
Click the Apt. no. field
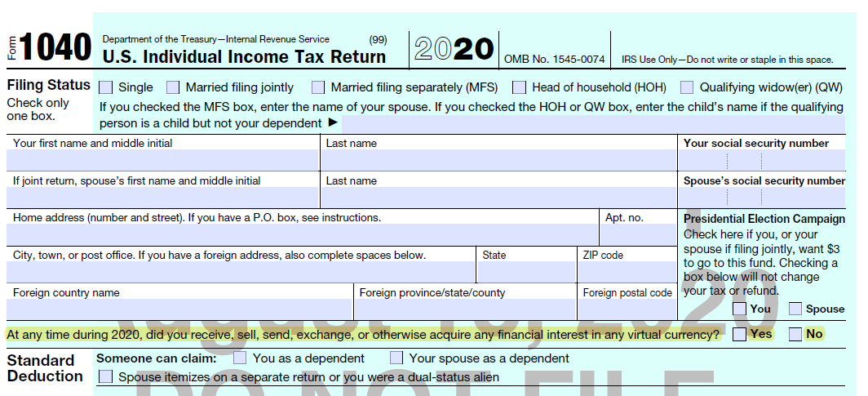click(638, 235)
